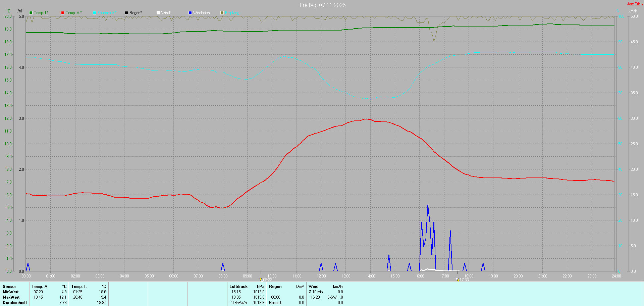This screenshot has width=644, height=306.
Task: Click the indoor average value 18.97
Action: [x=102, y=303]
